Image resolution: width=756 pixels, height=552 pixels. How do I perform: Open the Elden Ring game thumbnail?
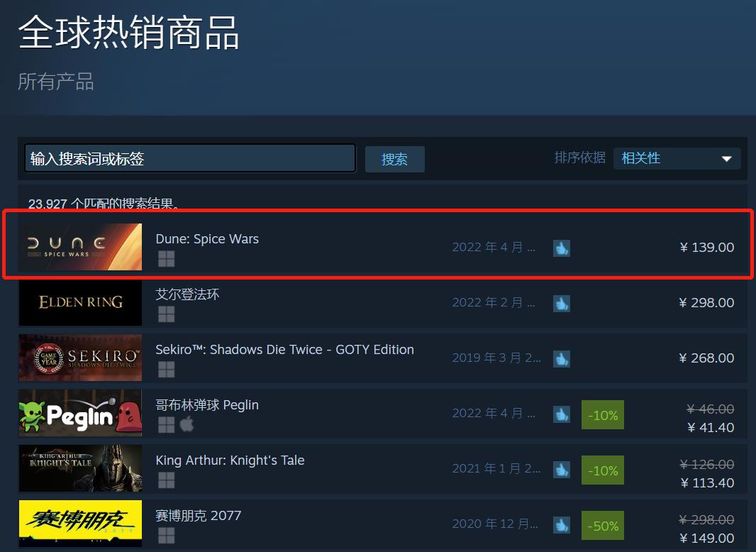click(x=81, y=302)
